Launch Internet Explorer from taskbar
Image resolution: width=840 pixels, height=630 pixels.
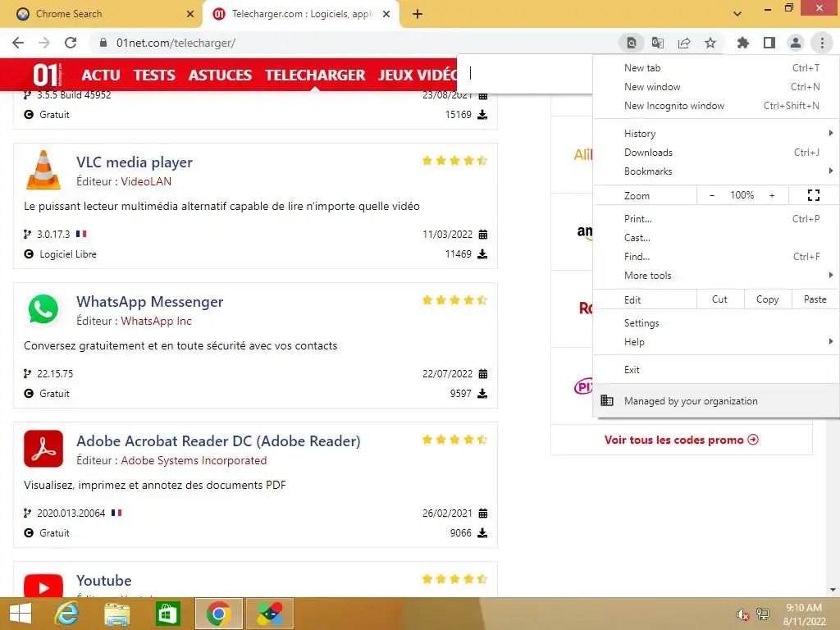tap(67, 614)
